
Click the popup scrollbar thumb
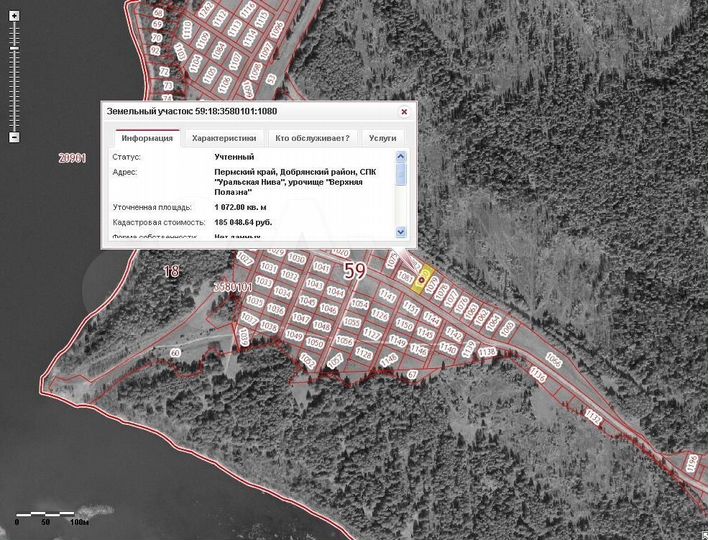click(x=401, y=172)
